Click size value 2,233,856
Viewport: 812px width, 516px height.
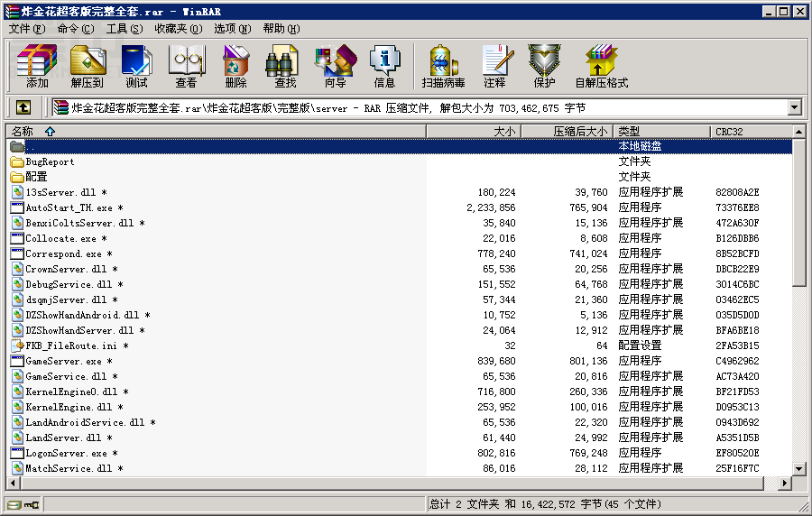[x=491, y=208]
